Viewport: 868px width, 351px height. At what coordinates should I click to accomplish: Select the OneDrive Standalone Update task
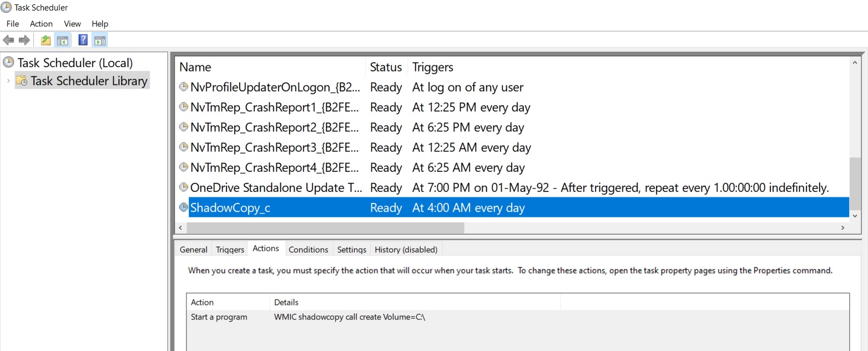point(276,188)
